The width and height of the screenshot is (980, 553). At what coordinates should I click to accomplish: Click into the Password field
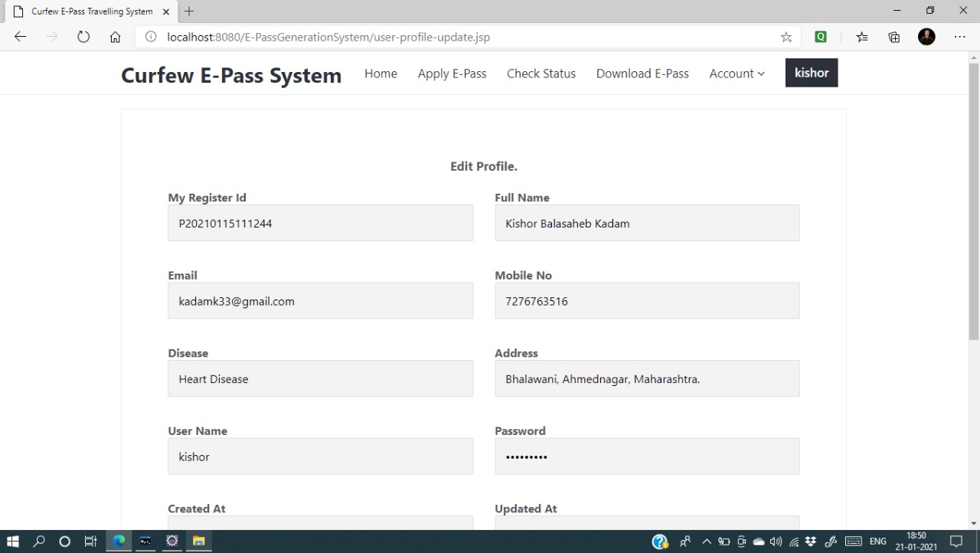647,456
